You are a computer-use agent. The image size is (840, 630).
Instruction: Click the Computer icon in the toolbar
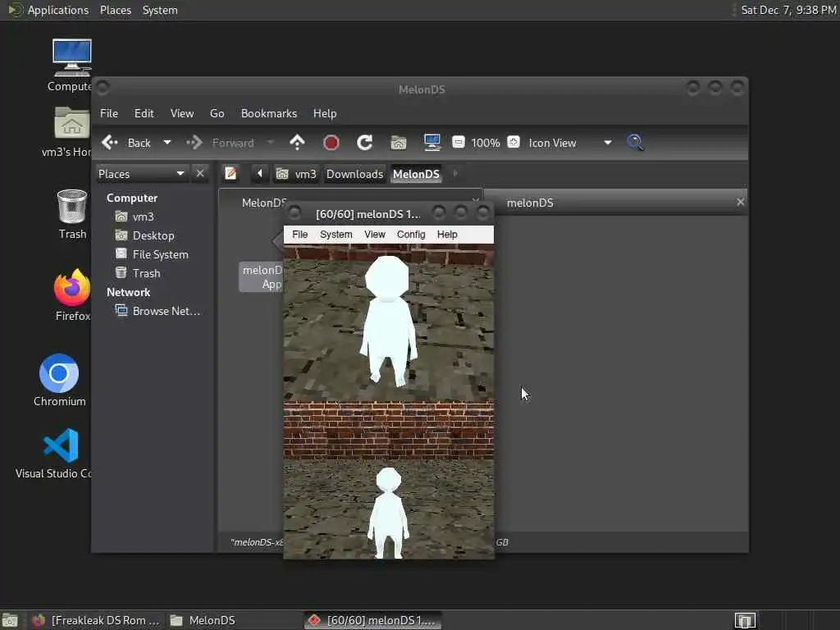[x=432, y=143]
